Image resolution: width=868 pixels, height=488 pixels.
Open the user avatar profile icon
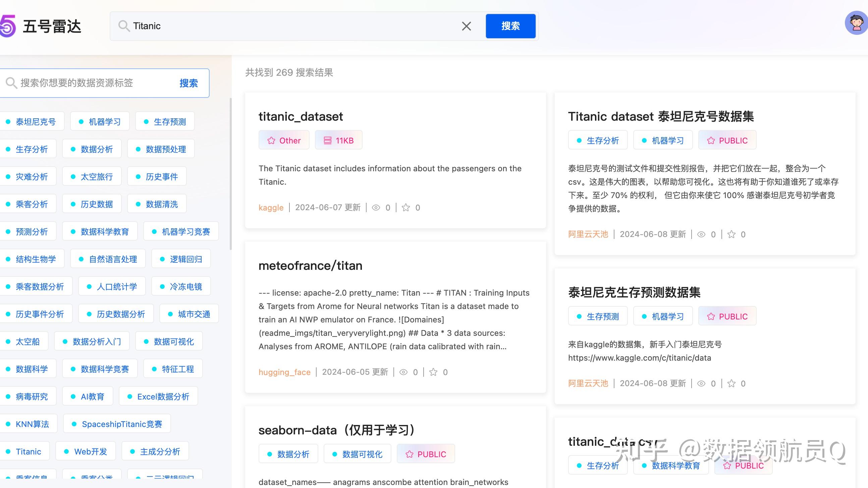[856, 23]
